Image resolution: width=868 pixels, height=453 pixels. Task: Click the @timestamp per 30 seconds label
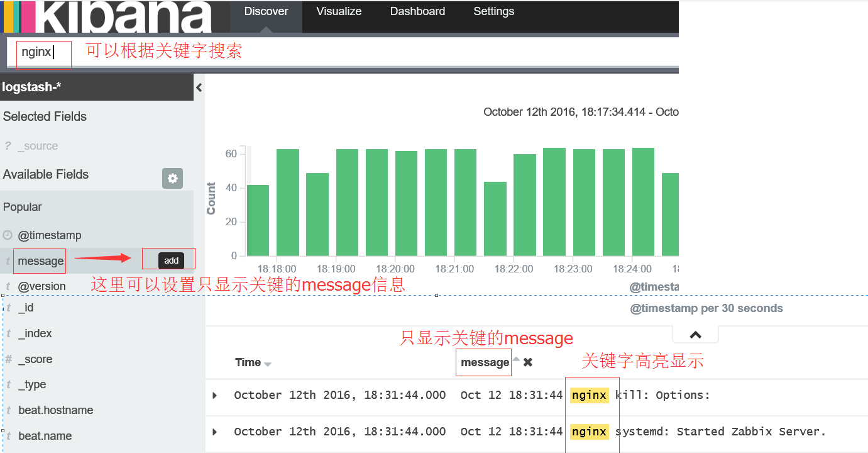pyautogui.click(x=706, y=308)
